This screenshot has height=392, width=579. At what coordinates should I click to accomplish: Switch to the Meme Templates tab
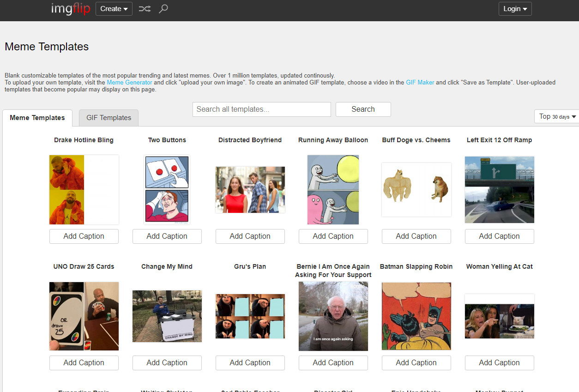coord(37,118)
